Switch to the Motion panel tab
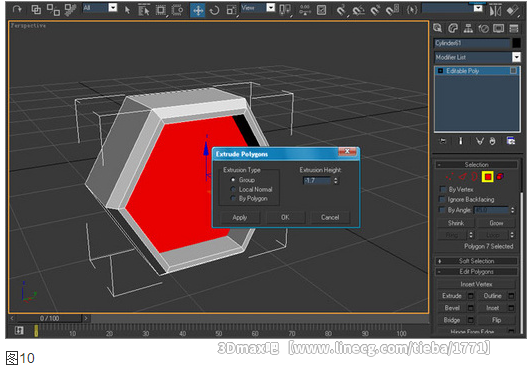The image size is (530, 367). tap(483, 28)
